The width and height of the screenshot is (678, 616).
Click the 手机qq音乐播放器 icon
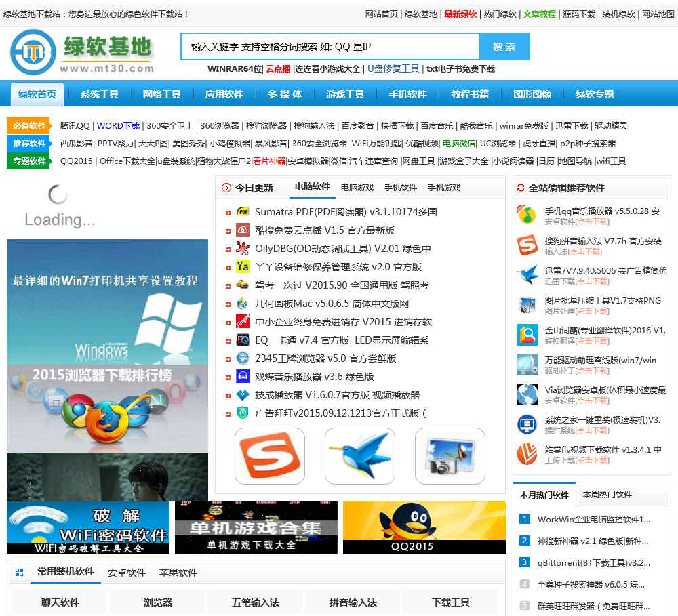[x=527, y=215]
